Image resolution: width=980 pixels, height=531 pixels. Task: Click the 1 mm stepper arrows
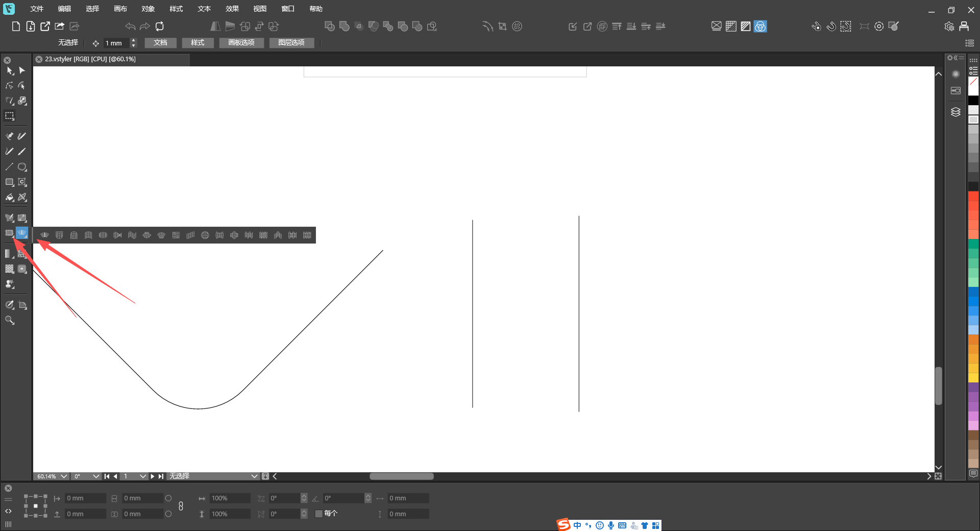click(133, 43)
